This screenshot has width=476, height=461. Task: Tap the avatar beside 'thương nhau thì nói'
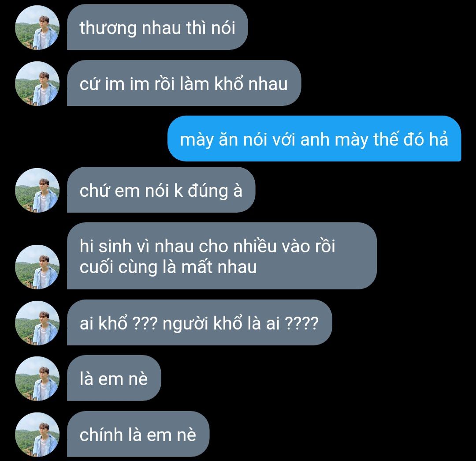[37, 28]
